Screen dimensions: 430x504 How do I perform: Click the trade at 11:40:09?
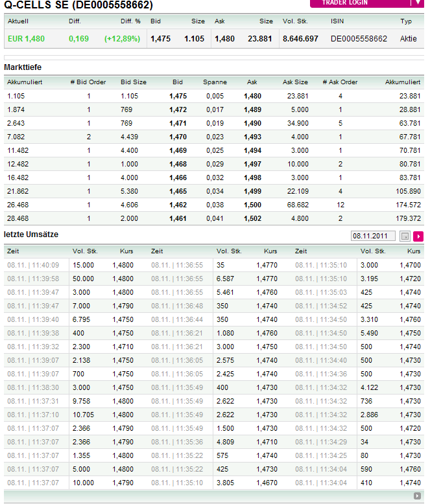click(x=33, y=265)
